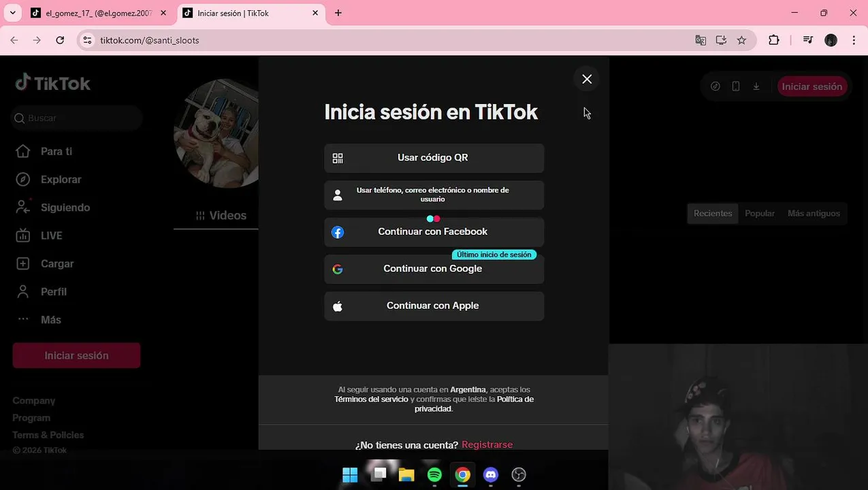Click the top-right Iniciar sesión button

[x=811, y=86]
